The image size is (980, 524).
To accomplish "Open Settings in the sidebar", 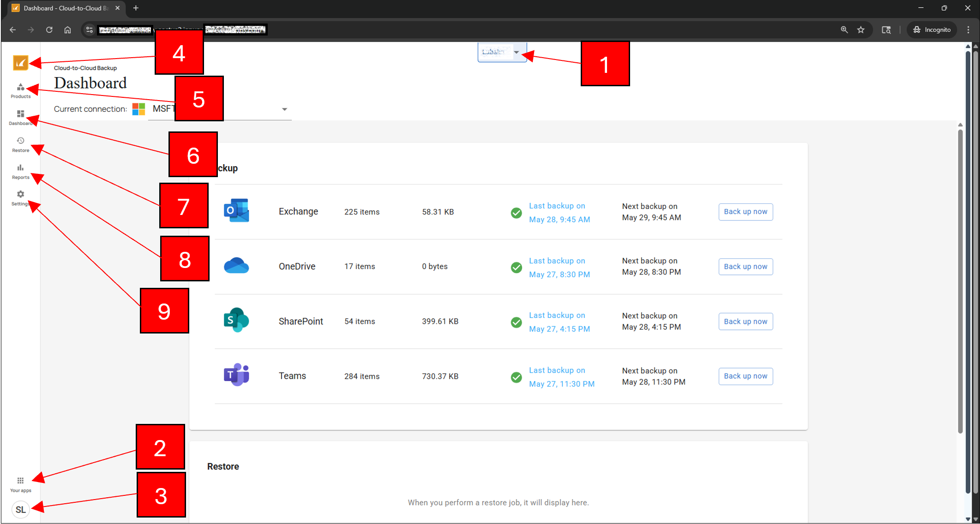I will coord(21,198).
